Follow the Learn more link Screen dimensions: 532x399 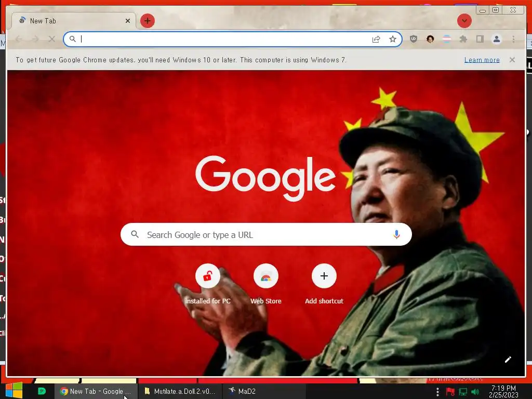click(482, 60)
